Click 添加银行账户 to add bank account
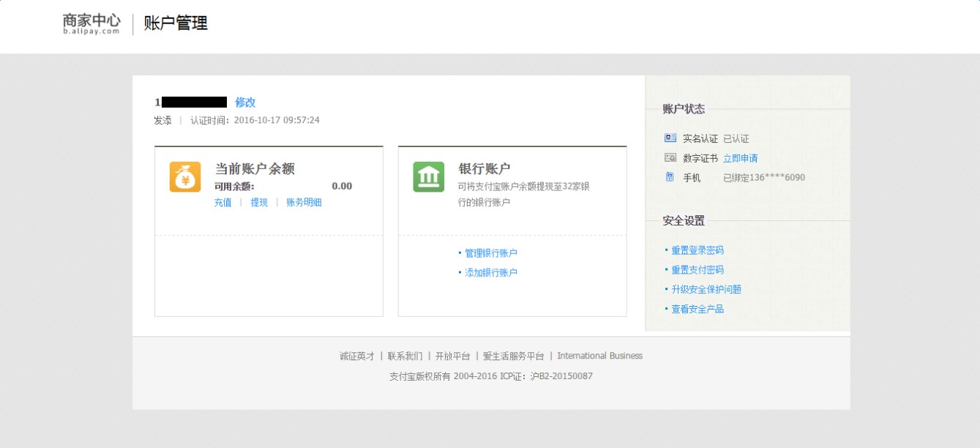This screenshot has width=980, height=448. (x=491, y=273)
